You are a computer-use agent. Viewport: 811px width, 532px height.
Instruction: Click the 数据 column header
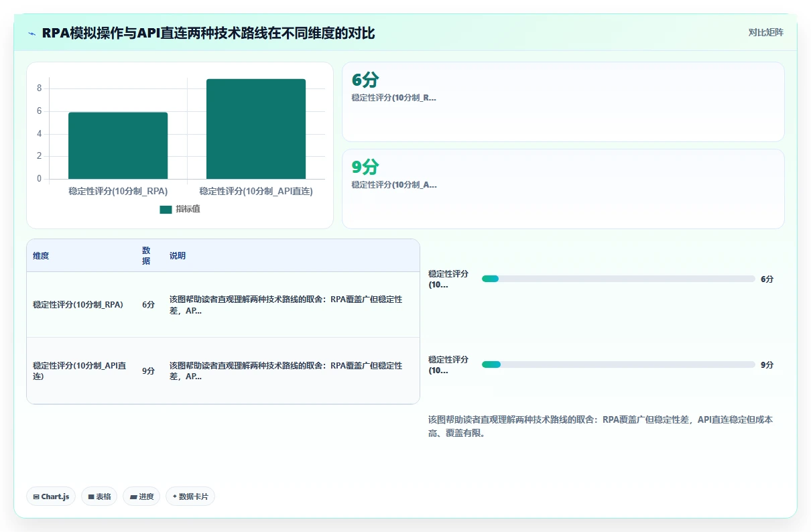(146, 256)
